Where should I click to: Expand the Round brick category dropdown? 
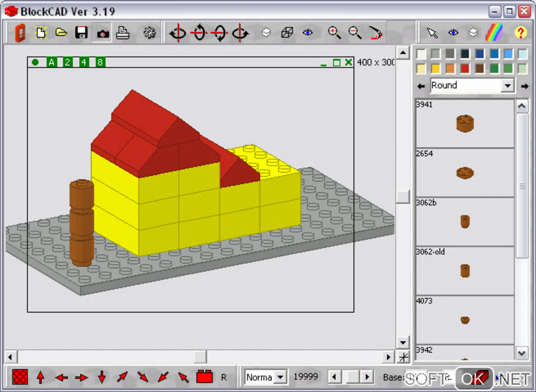point(507,86)
